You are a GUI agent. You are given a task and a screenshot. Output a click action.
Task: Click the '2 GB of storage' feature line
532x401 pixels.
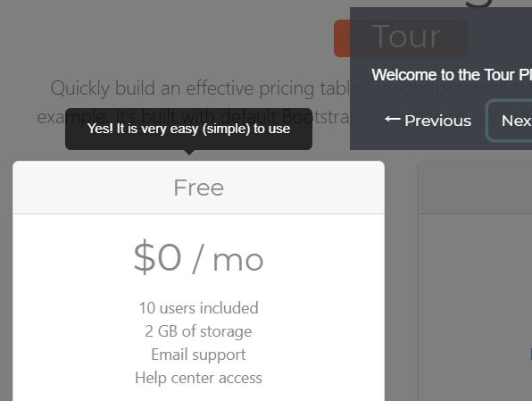(198, 331)
